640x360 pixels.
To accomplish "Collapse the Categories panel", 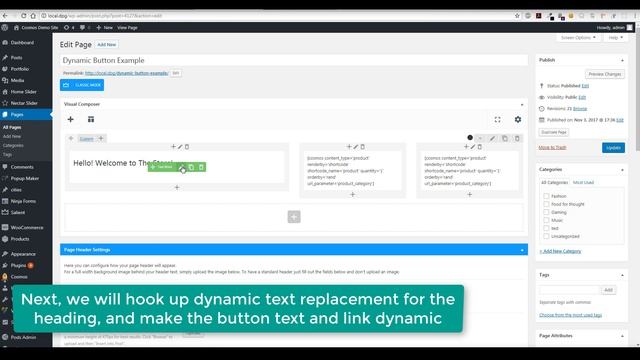I will [x=622, y=170].
